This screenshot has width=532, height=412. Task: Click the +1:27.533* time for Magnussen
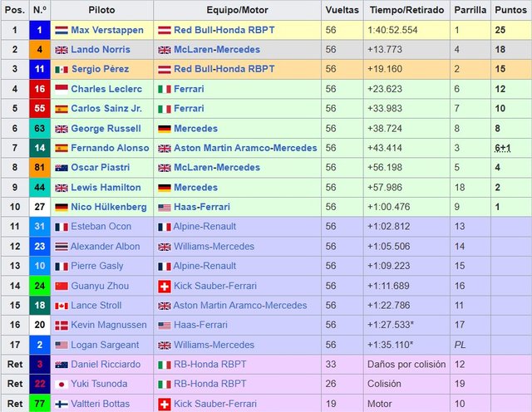click(x=391, y=325)
